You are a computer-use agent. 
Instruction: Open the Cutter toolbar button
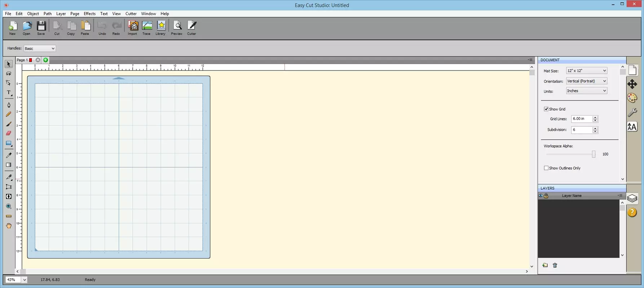[192, 28]
